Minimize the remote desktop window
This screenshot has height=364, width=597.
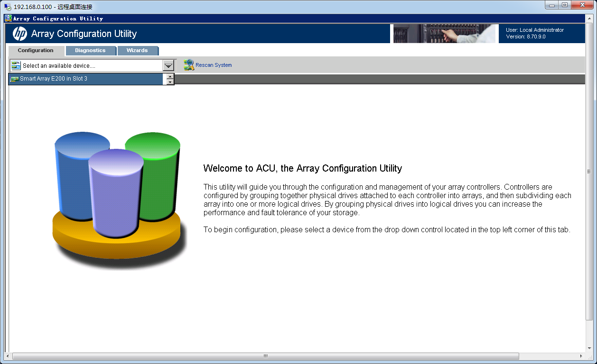[550, 5]
